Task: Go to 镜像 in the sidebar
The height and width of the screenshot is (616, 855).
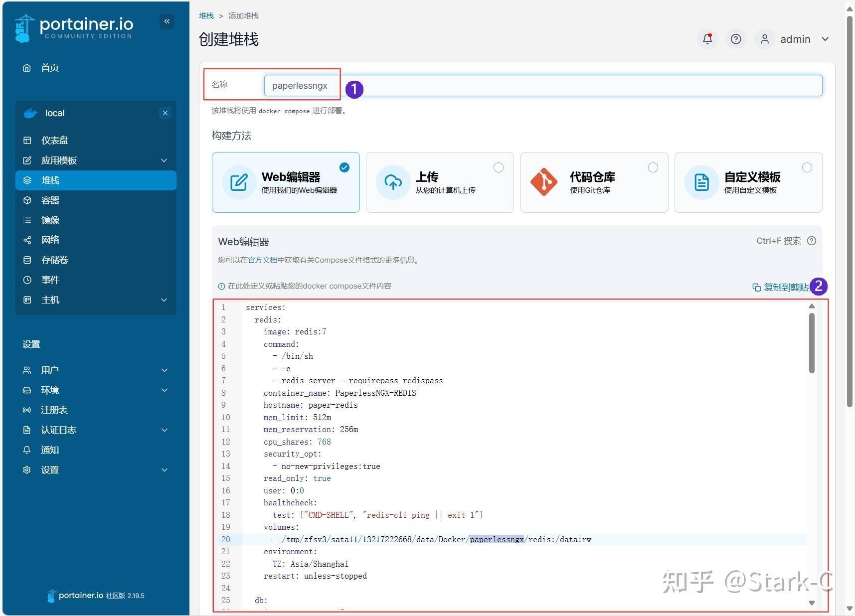Action: pyautogui.click(x=50, y=220)
